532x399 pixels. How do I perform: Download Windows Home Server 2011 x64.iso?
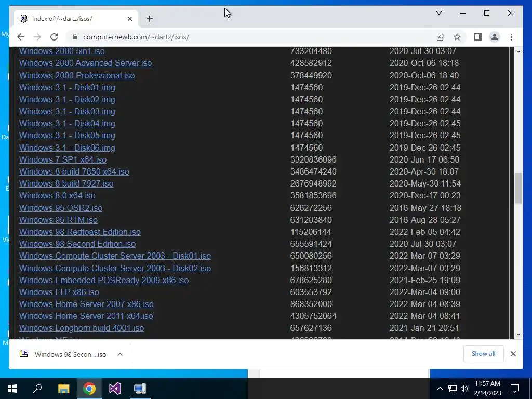click(86, 316)
